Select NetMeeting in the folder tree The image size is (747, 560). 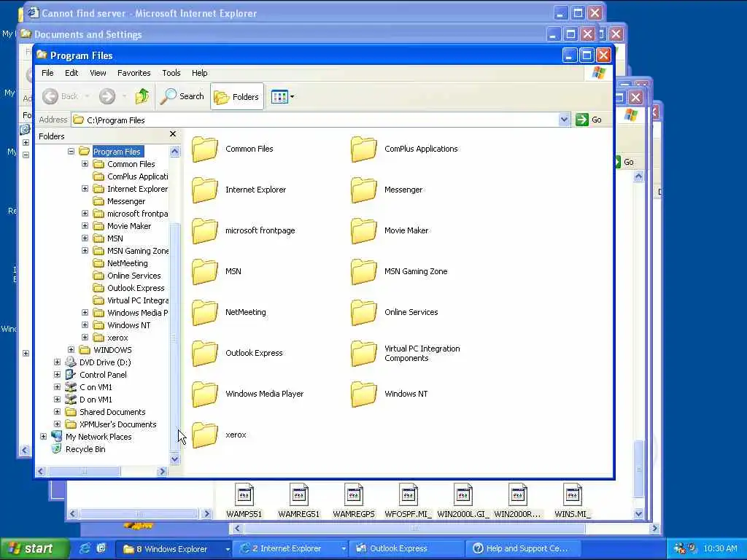tap(127, 263)
